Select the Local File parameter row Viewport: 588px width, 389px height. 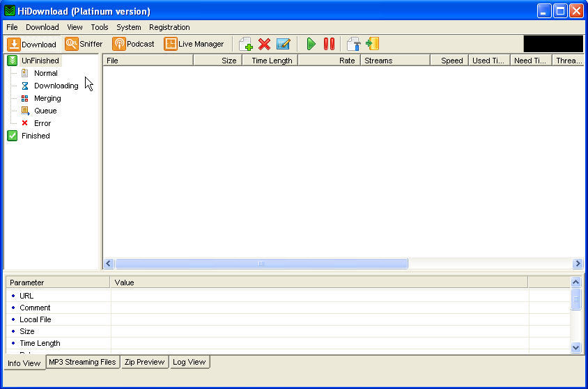point(288,319)
